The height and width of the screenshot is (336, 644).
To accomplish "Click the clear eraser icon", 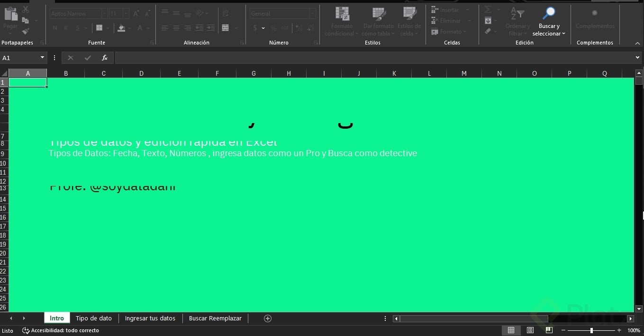I will (488, 31).
